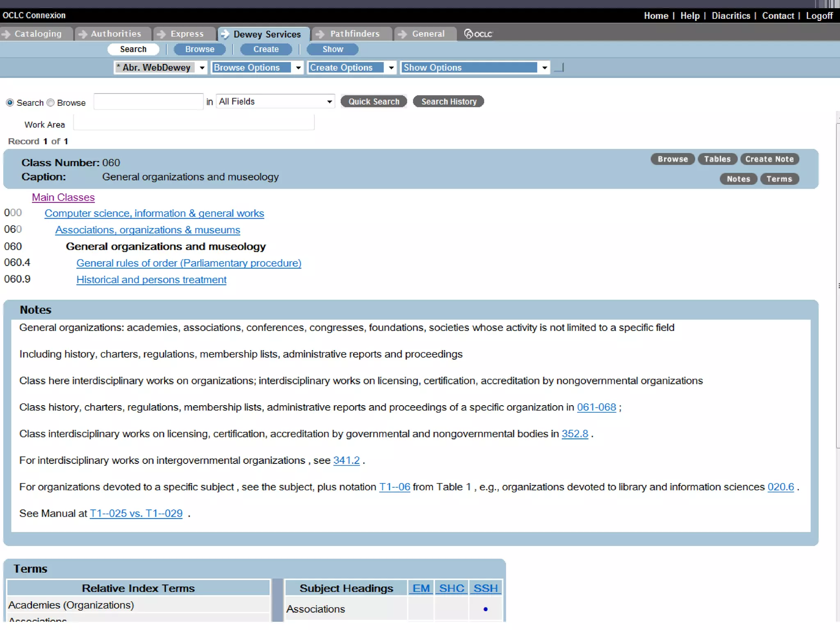Screen dimensions: 840x630
Task: Follow the 061-068 link in Notes
Action: 596,407
